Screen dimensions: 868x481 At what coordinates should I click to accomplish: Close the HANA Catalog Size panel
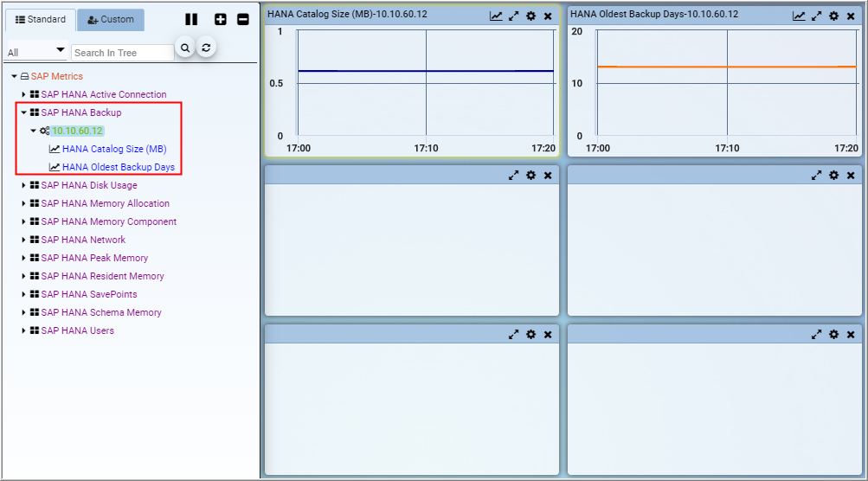coord(548,16)
